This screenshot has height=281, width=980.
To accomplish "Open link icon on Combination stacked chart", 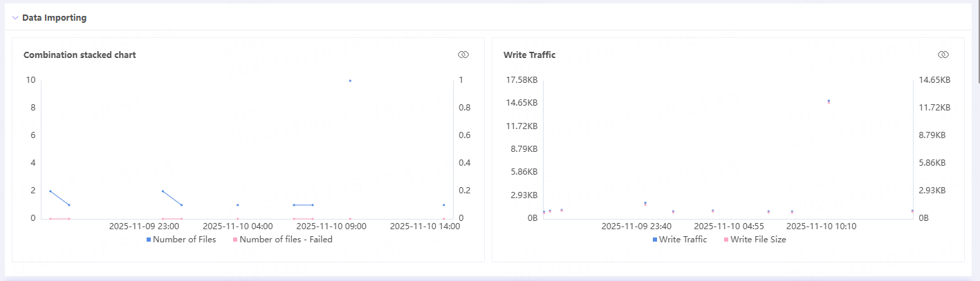I will (x=463, y=55).
